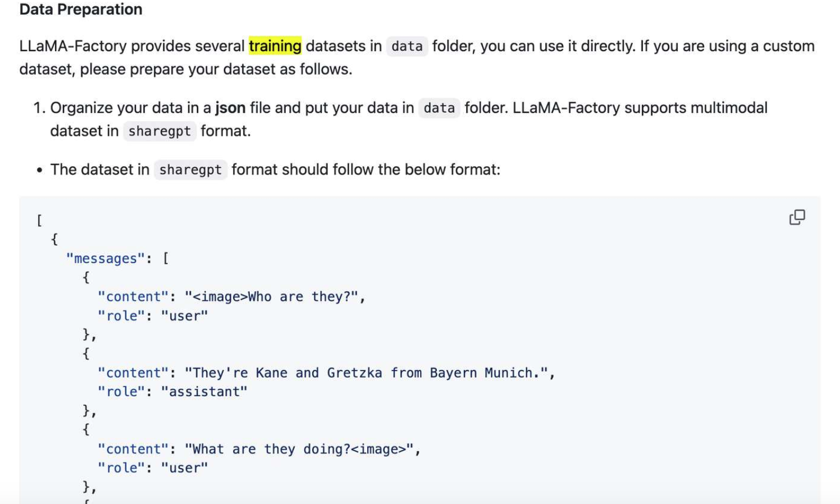Select the data code tag before folder, you can
The width and height of the screenshot is (840, 504).
[x=407, y=46]
